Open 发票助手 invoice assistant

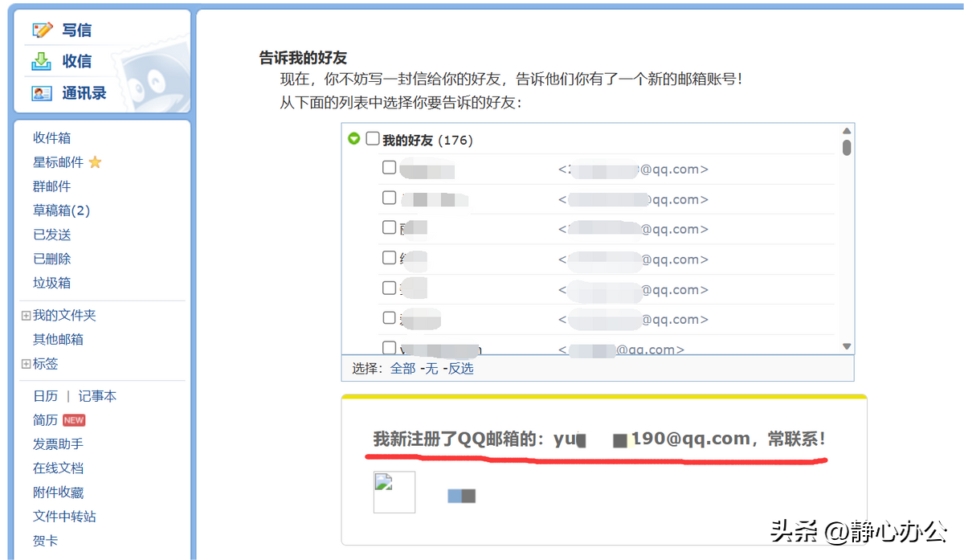58,444
